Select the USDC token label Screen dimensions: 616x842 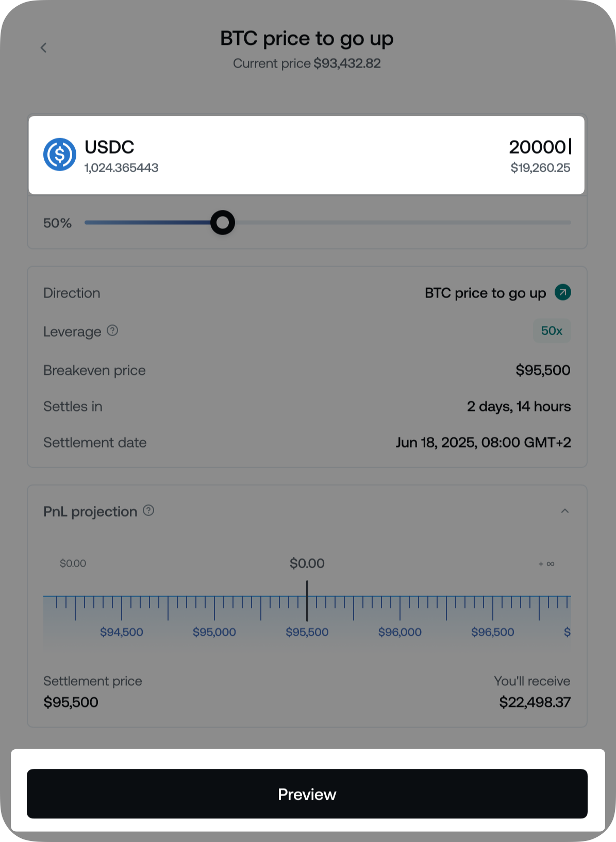pyautogui.click(x=109, y=147)
